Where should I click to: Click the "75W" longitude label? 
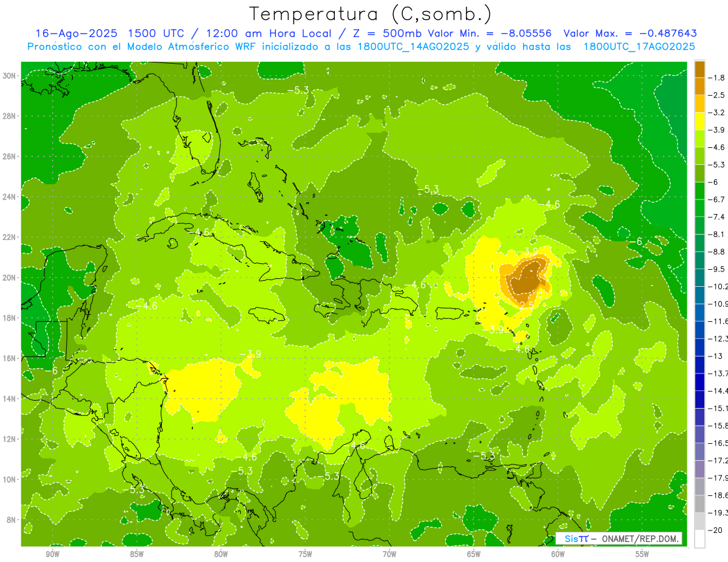tap(305, 554)
